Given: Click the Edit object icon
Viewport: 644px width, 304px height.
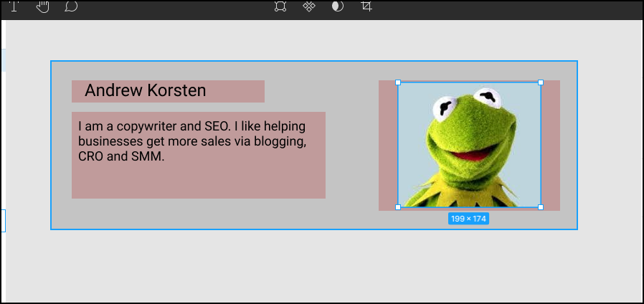Looking at the screenshot, I should pos(280,6).
